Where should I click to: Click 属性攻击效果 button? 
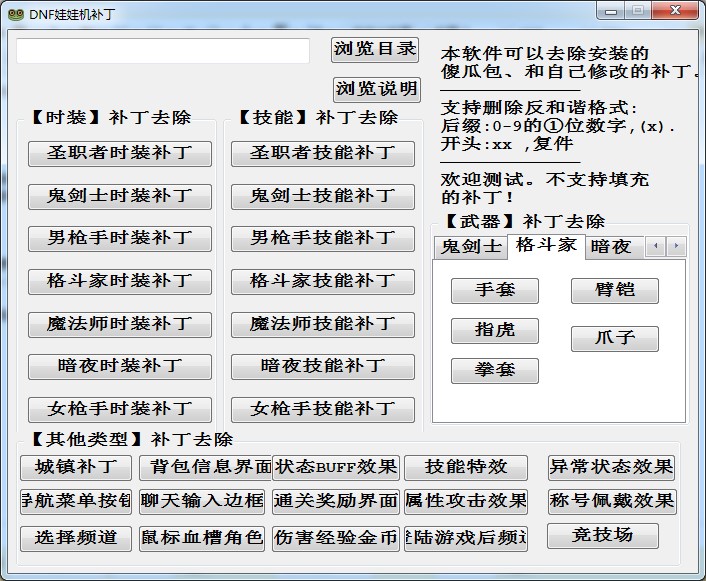[466, 502]
